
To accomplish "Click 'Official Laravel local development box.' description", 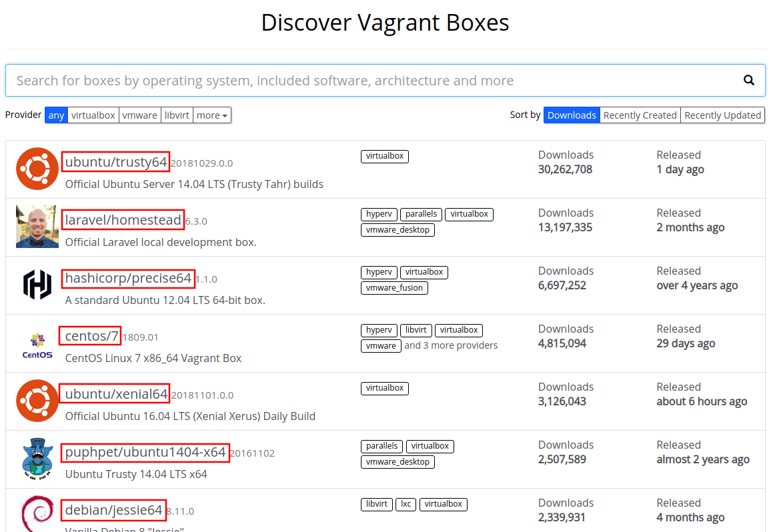I will (x=161, y=243).
